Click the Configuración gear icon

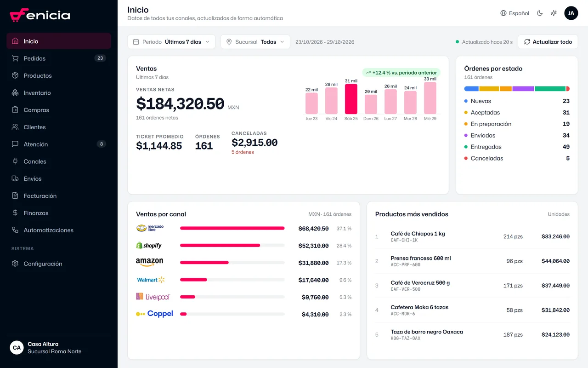pos(15,264)
